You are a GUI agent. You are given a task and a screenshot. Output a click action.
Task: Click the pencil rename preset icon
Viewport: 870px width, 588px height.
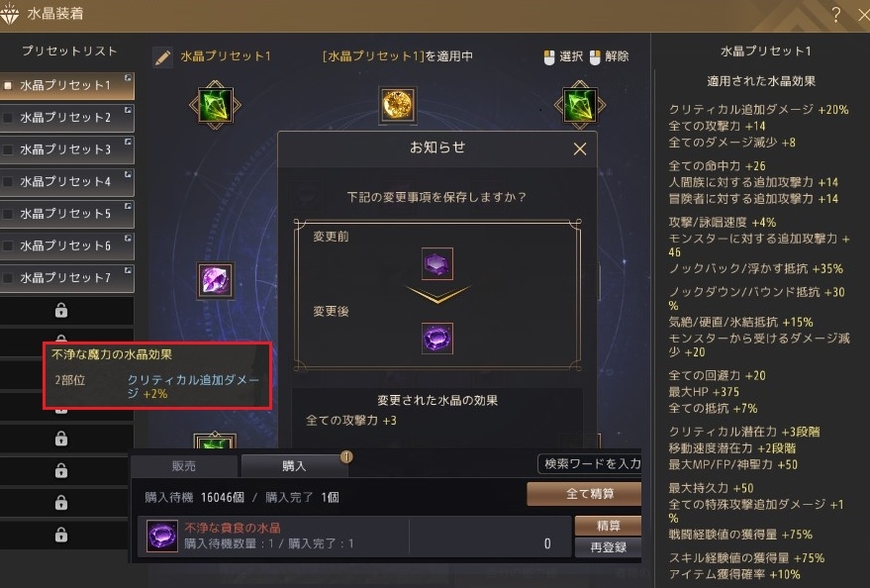[x=163, y=57]
